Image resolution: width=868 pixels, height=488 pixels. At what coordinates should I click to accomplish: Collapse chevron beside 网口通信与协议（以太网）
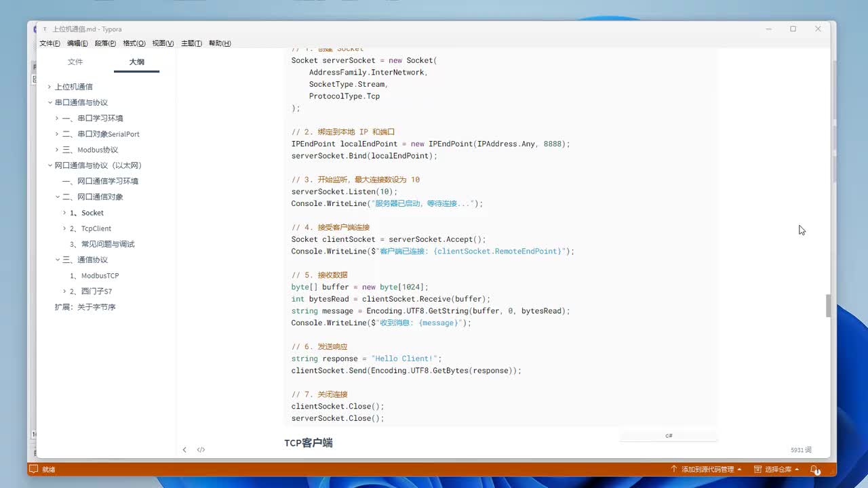click(50, 165)
